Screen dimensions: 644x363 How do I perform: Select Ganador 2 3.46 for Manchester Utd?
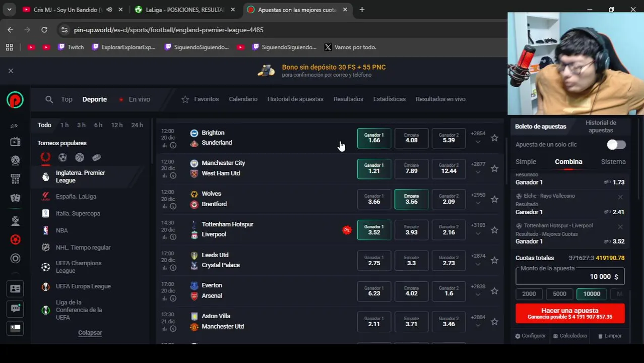[448, 322]
